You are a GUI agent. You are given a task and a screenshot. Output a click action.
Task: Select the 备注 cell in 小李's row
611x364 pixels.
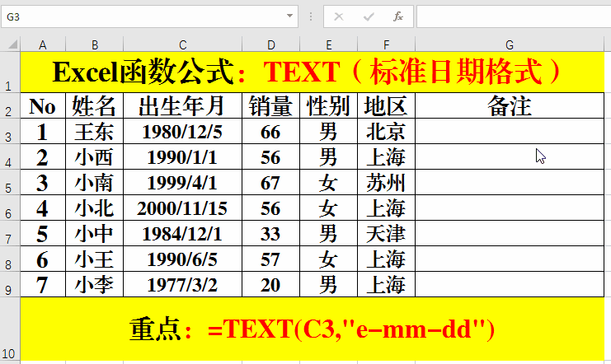click(x=510, y=284)
